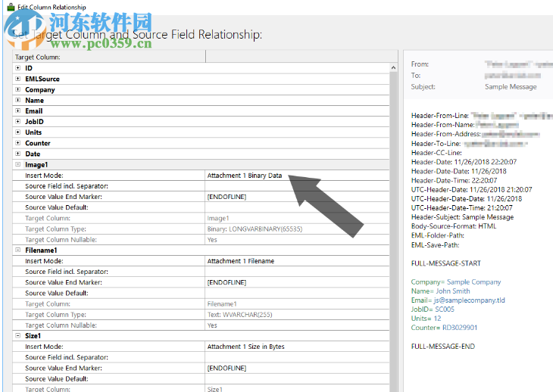Click the Header-Subject: Sample Message line

click(x=462, y=217)
